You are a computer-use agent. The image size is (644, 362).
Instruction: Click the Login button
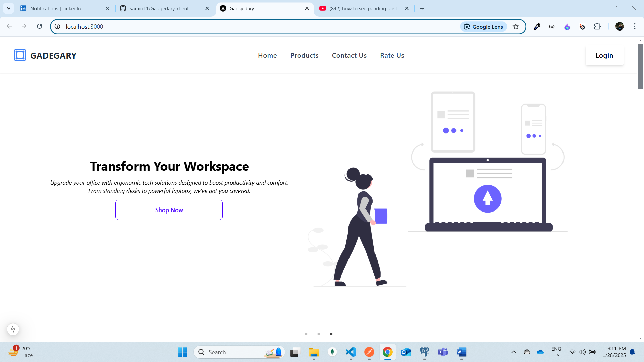pos(604,56)
